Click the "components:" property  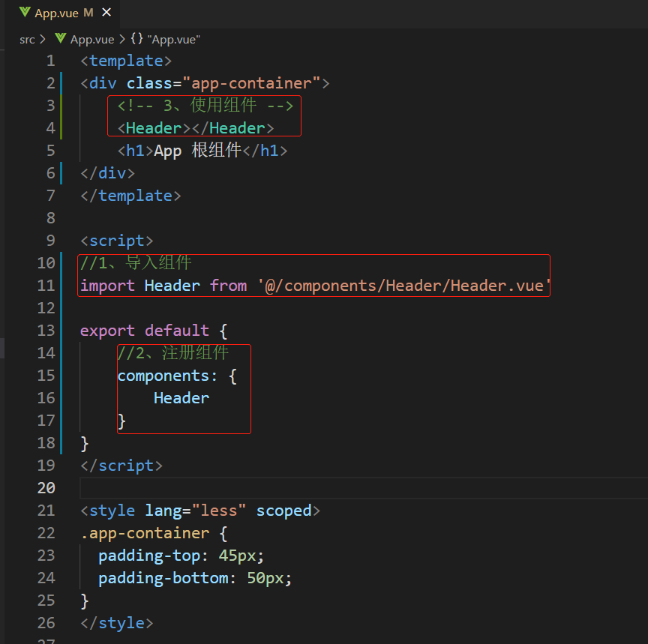[x=167, y=376]
